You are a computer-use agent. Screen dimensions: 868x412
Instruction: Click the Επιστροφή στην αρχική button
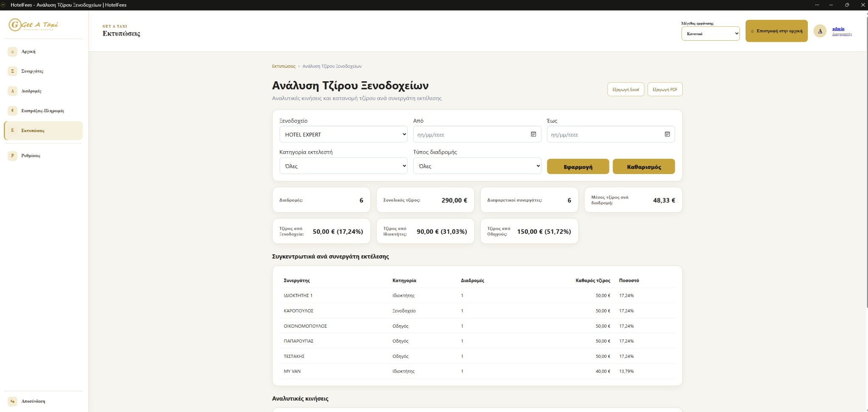(x=776, y=31)
